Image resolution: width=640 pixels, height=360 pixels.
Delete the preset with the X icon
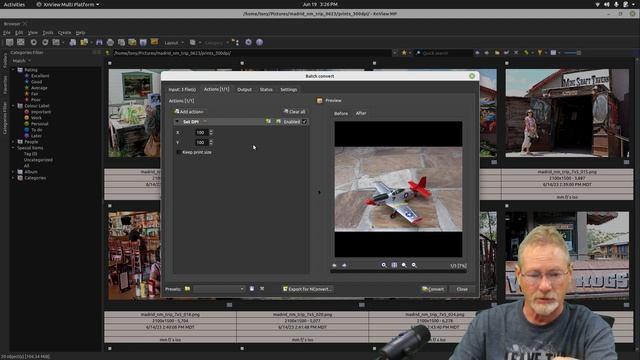262,289
